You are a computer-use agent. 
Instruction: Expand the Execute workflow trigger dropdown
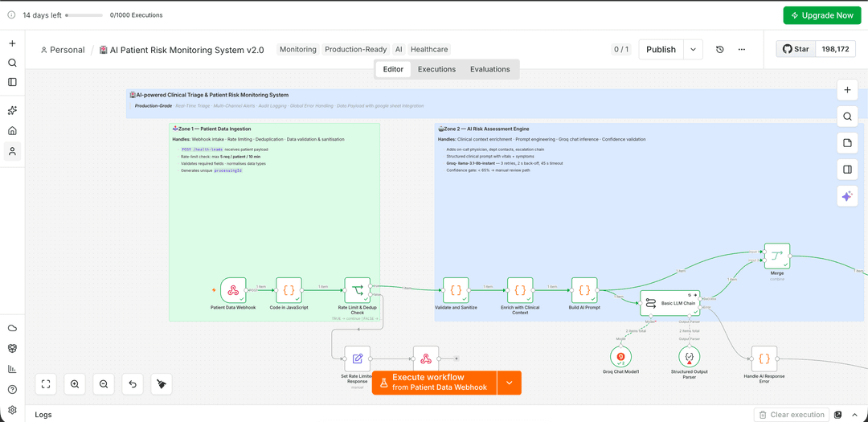click(510, 382)
